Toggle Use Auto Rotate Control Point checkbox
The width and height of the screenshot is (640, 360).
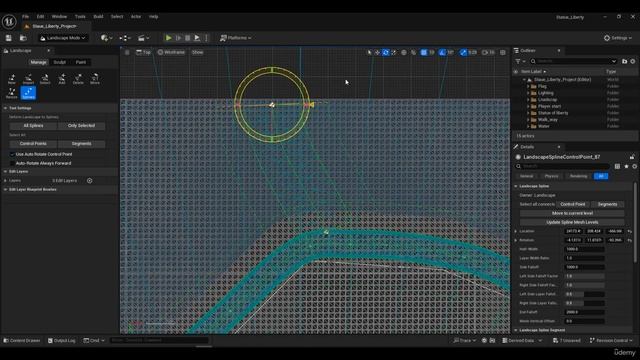[12, 154]
